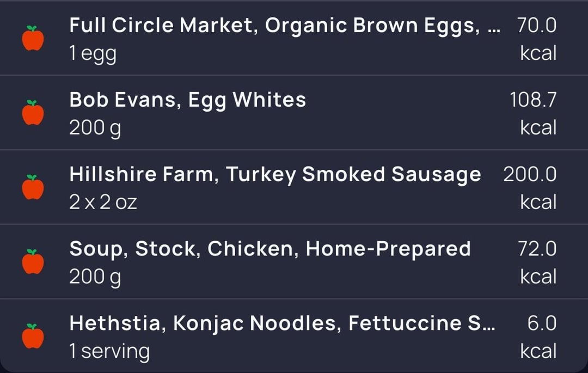Tap the 70.0 kcal value for eggs
The width and height of the screenshot is (588, 373).
(x=537, y=39)
